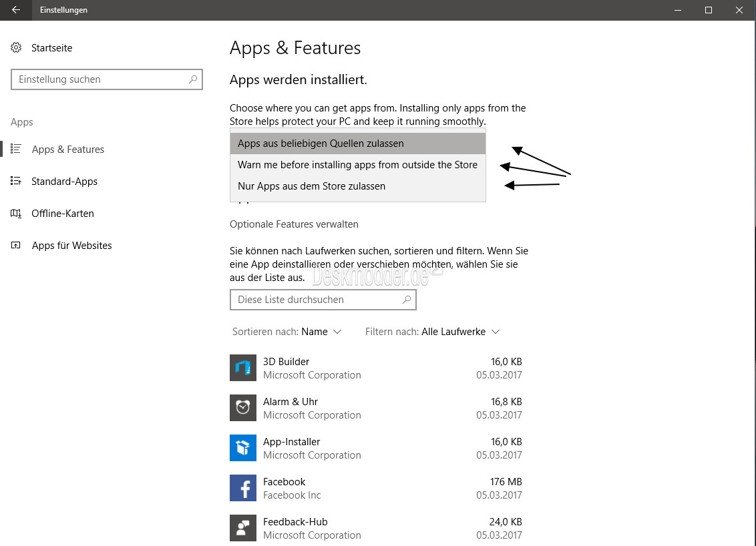Click the '24,0 KB' size of Feedback-Hub
This screenshot has height=546, width=756.
tap(506, 522)
